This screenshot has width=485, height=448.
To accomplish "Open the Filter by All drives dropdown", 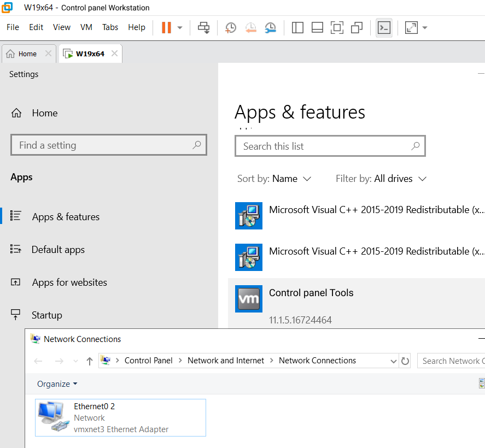I will pyautogui.click(x=381, y=179).
